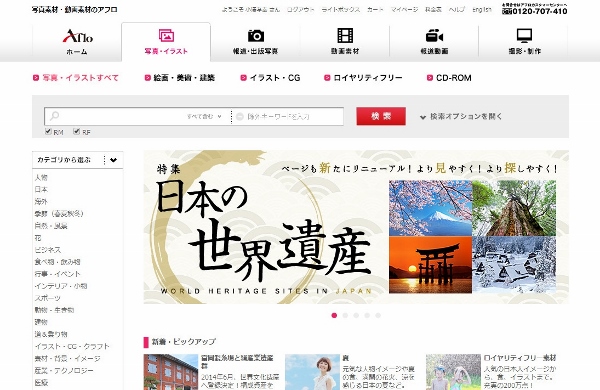The width and height of the screenshot is (600, 390).
Task: Click the 料金表 link
Action: pos(433,10)
